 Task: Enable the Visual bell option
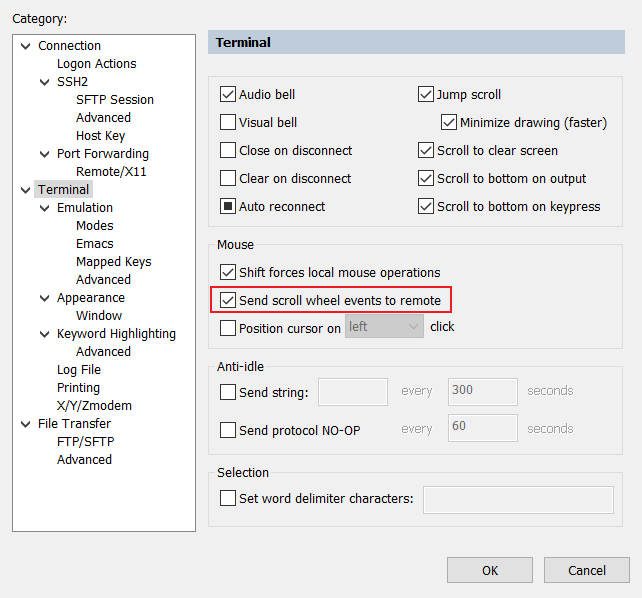click(x=228, y=123)
